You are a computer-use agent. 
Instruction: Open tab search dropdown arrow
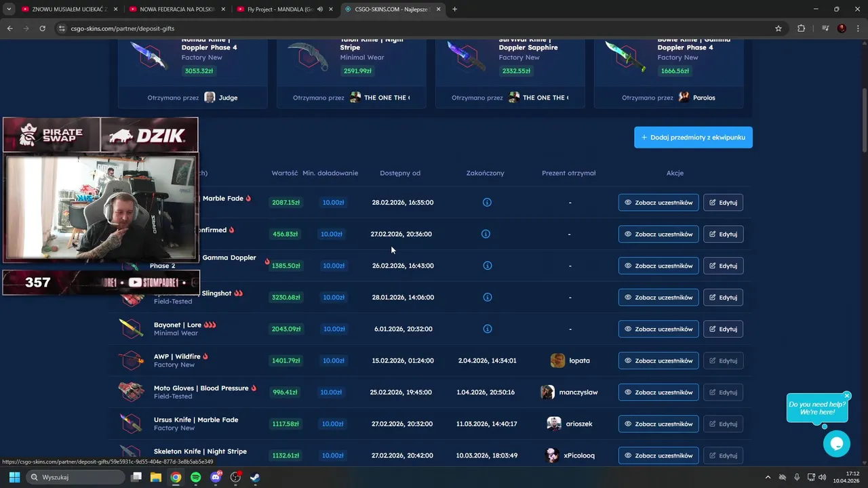click(x=9, y=9)
